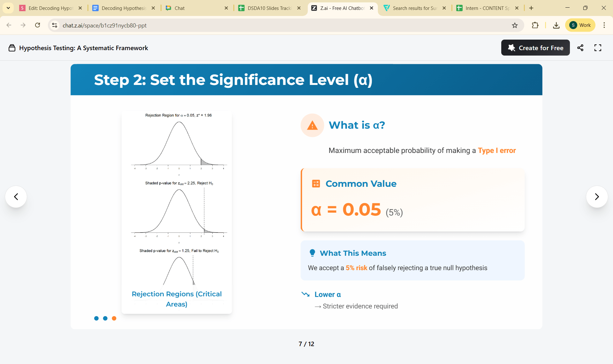613x364 pixels.
Task: Bookmark this page with star icon
Action: coord(515,25)
